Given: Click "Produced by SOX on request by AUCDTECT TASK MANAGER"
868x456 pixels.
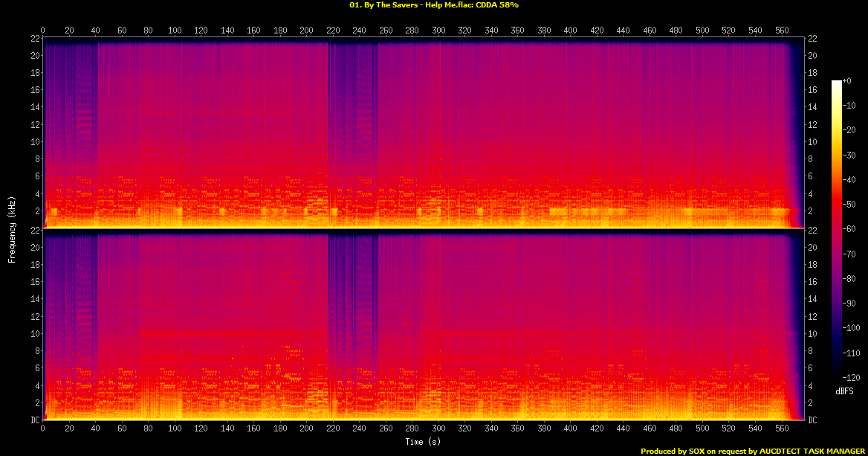Looking at the screenshot, I should pyautogui.click(x=753, y=452).
